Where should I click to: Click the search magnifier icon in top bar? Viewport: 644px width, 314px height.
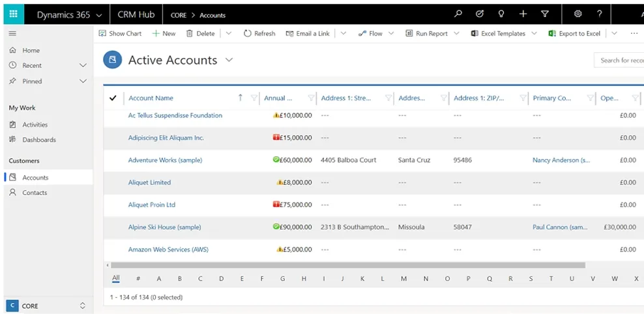point(458,14)
